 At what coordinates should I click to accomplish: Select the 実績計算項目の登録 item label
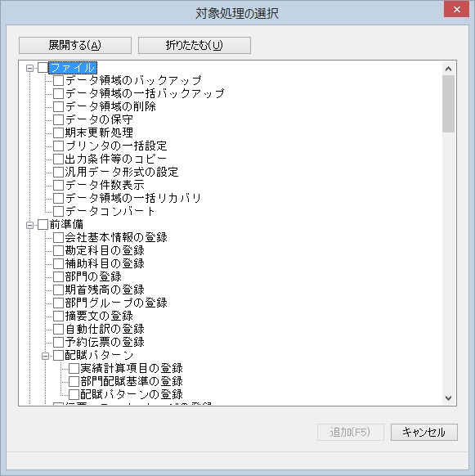coord(132,368)
